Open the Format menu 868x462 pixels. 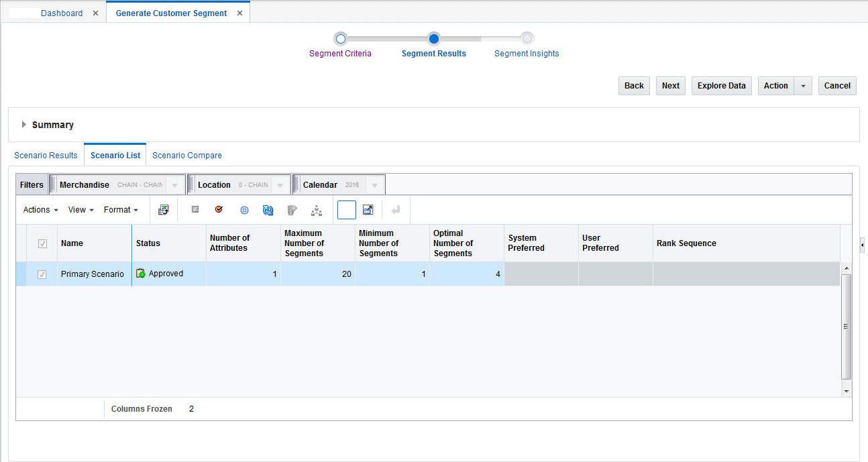121,210
